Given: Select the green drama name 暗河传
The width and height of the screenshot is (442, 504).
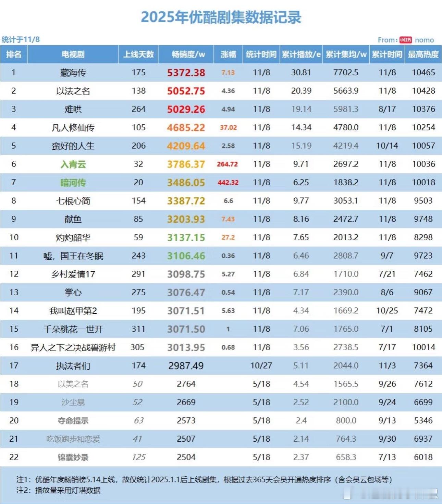Looking at the screenshot, I should (73, 183).
